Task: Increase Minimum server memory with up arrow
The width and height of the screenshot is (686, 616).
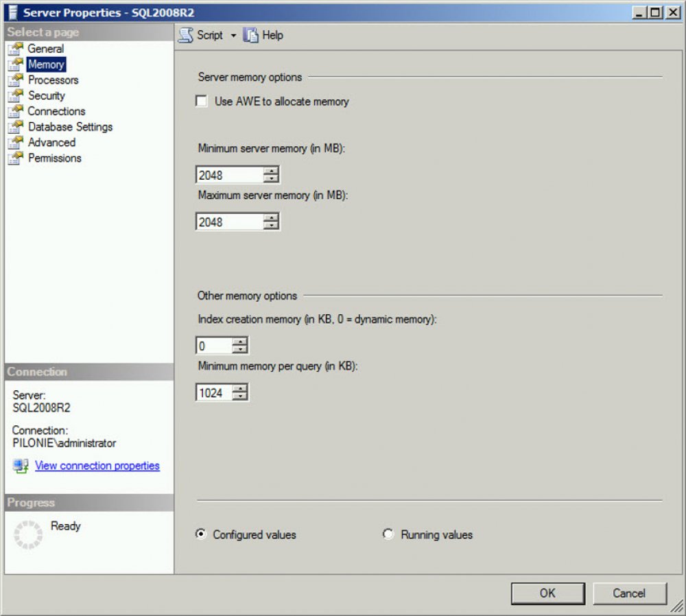Action: (272, 171)
